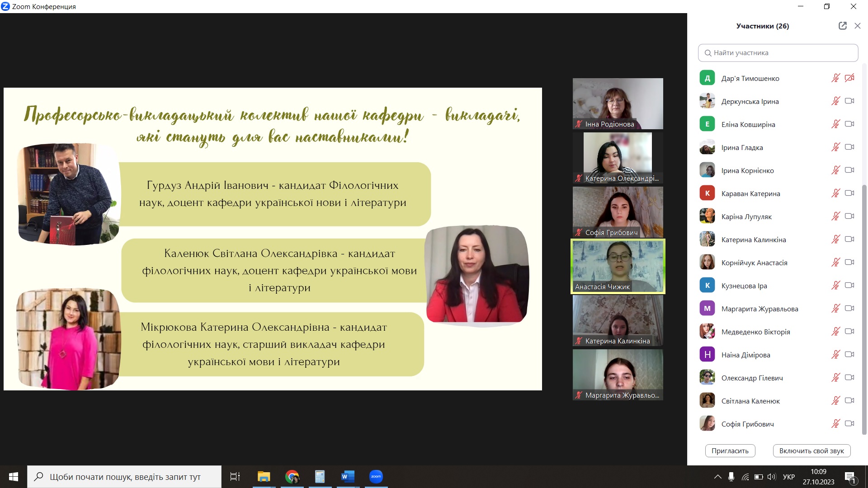Click the mic icon next to Олександр Гілевич
Screen dimensions: 868x488
coord(835,378)
